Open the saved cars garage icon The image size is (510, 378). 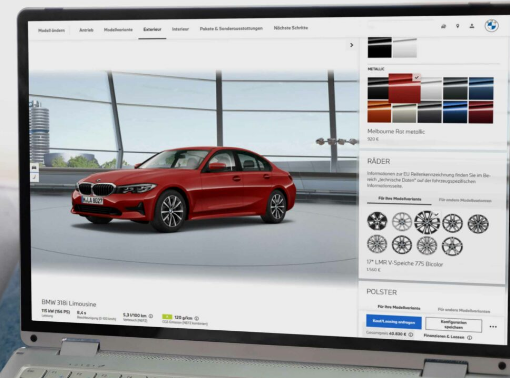point(443,26)
